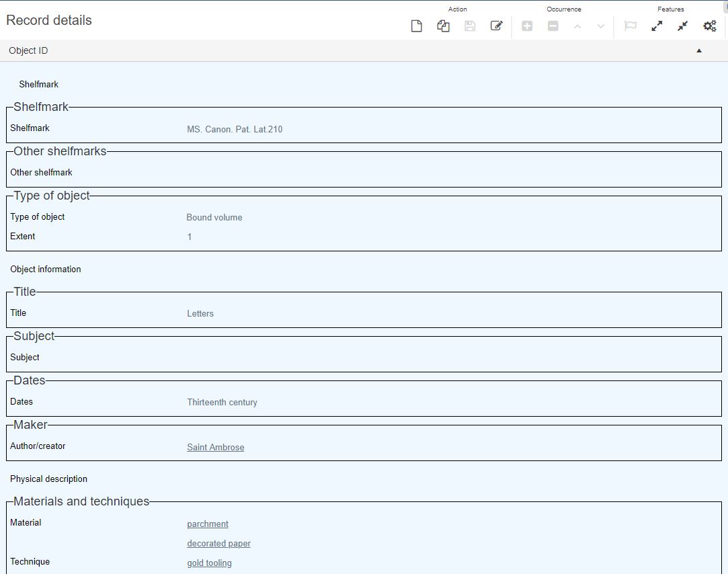This screenshot has height=574, width=728.
Task: Collapse the Object ID panel triangle
Action: click(x=699, y=51)
